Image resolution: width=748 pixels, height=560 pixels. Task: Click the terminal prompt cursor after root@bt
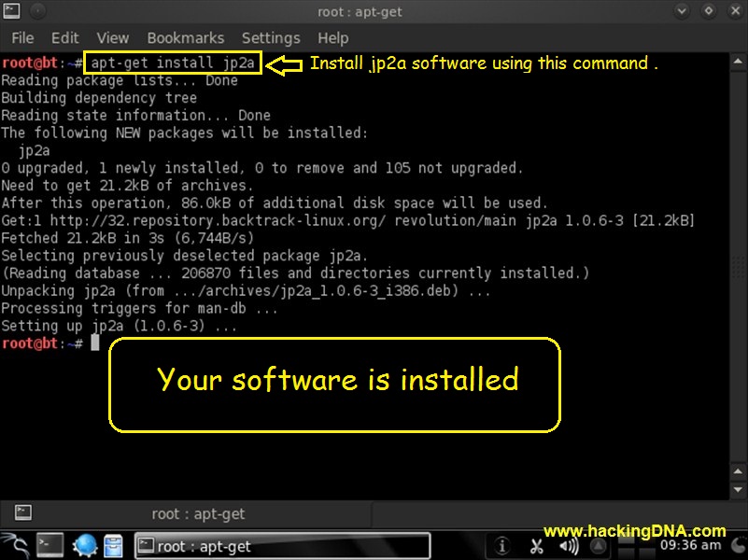click(95, 343)
